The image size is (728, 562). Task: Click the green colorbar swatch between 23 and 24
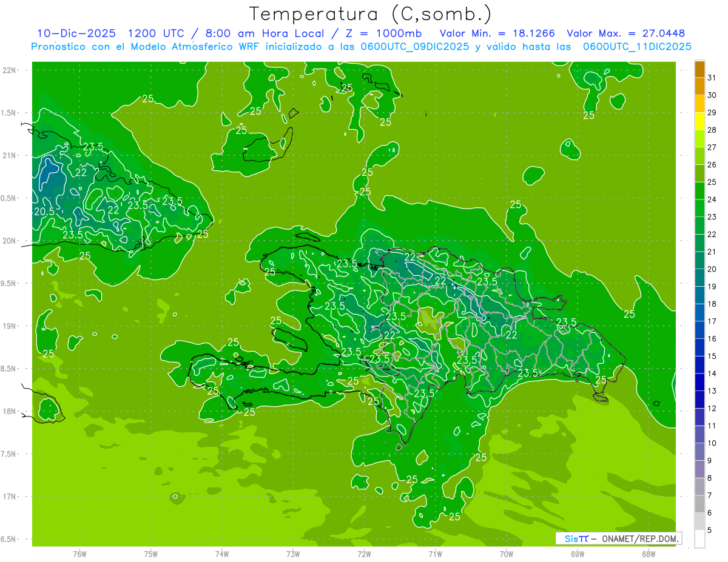699,208
